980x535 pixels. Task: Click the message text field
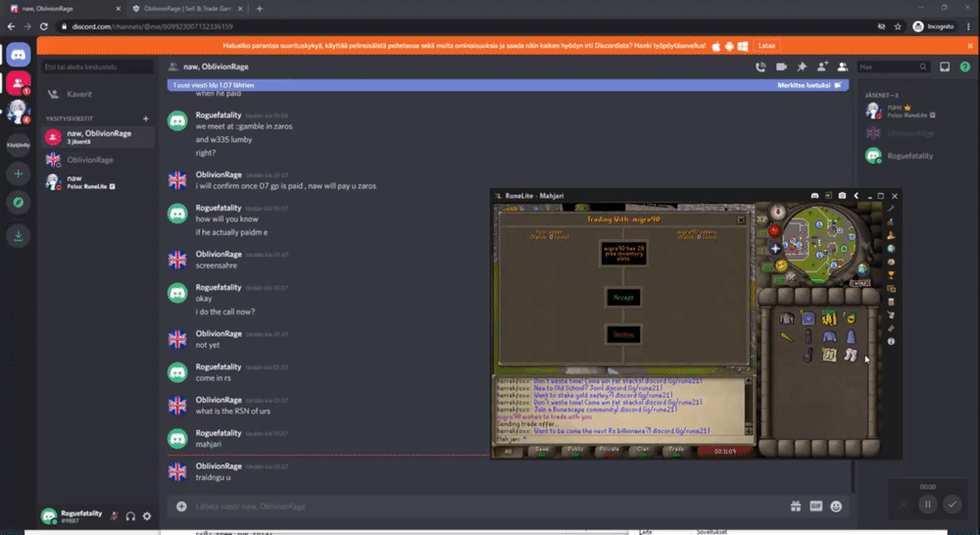(487, 507)
